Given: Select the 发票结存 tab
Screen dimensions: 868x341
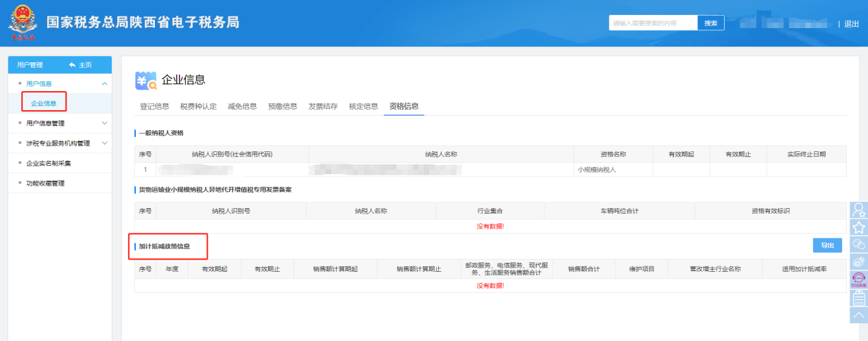Looking at the screenshot, I should click(x=323, y=106).
